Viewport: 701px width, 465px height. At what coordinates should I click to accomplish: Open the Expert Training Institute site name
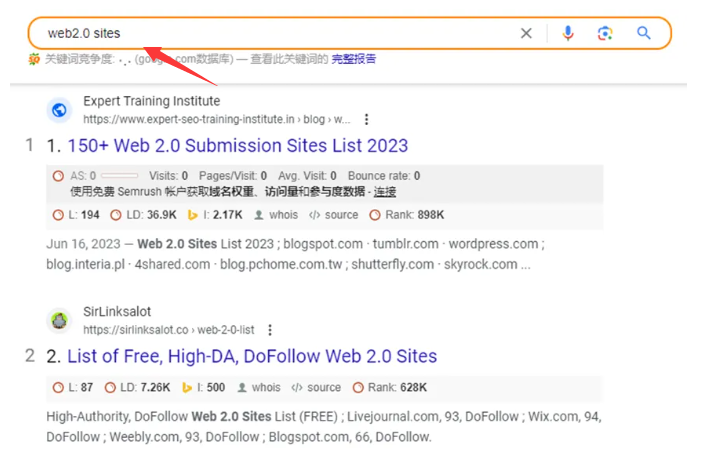point(152,101)
